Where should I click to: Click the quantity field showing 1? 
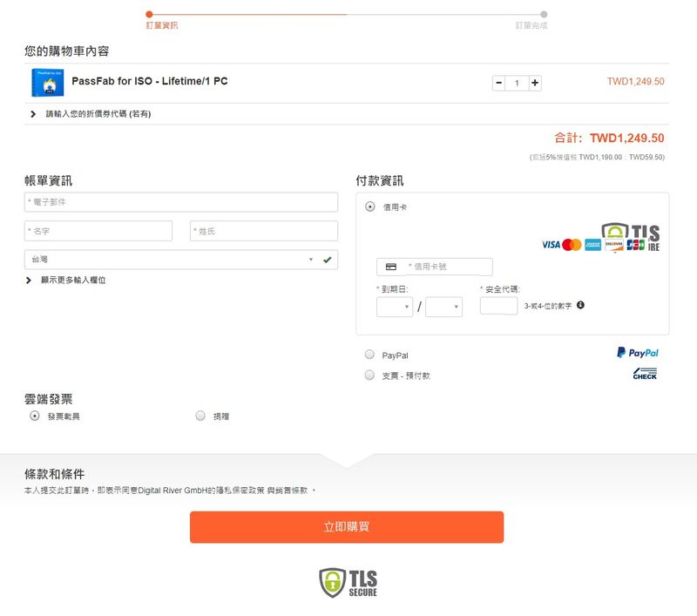pyautogui.click(x=517, y=83)
